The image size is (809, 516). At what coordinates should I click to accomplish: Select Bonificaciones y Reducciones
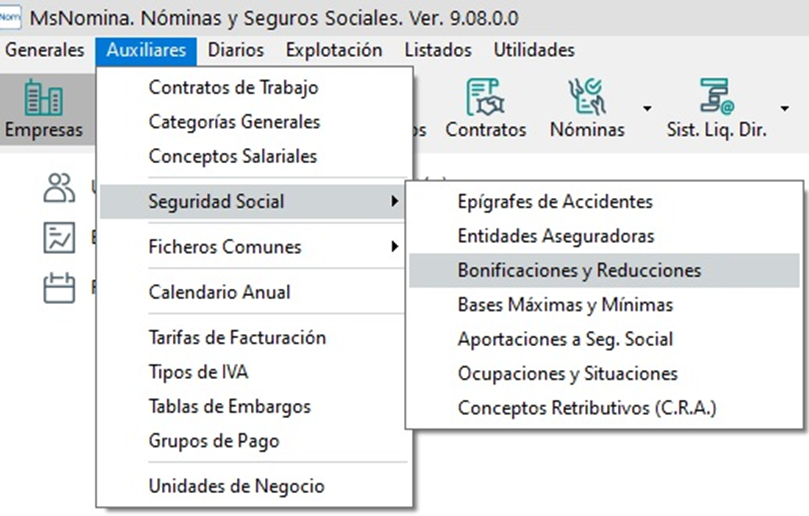click(604, 270)
